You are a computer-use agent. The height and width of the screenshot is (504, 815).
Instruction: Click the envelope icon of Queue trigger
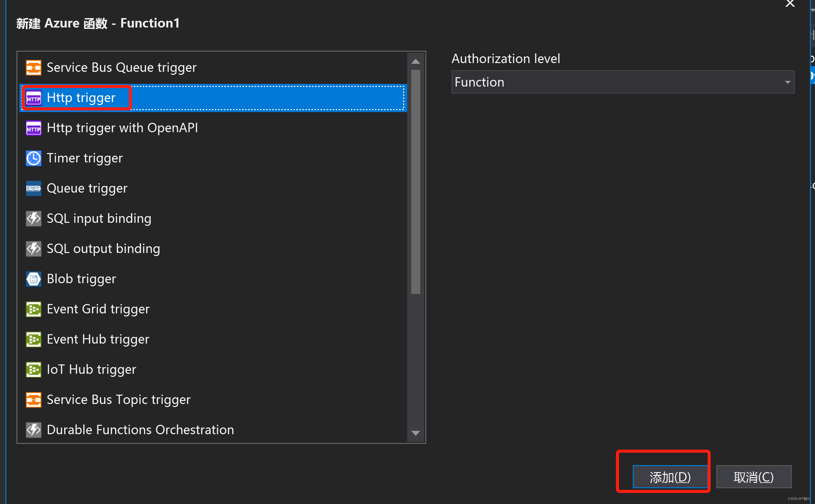point(34,189)
